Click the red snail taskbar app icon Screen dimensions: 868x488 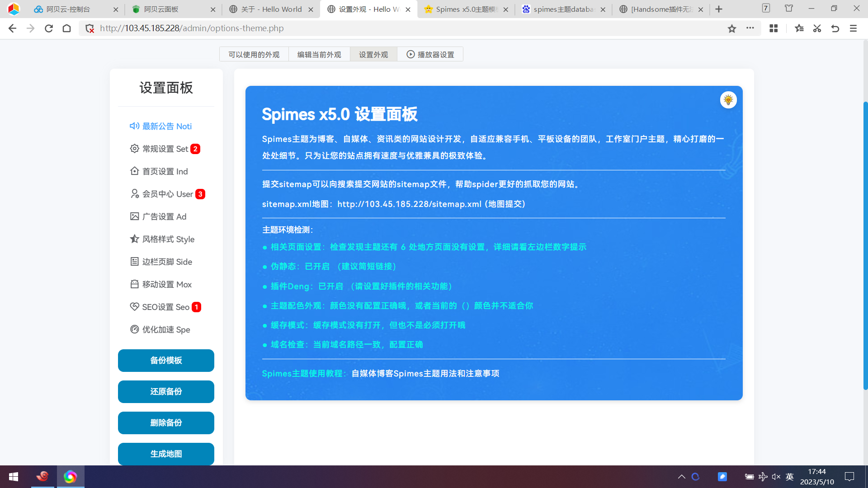tap(42, 477)
